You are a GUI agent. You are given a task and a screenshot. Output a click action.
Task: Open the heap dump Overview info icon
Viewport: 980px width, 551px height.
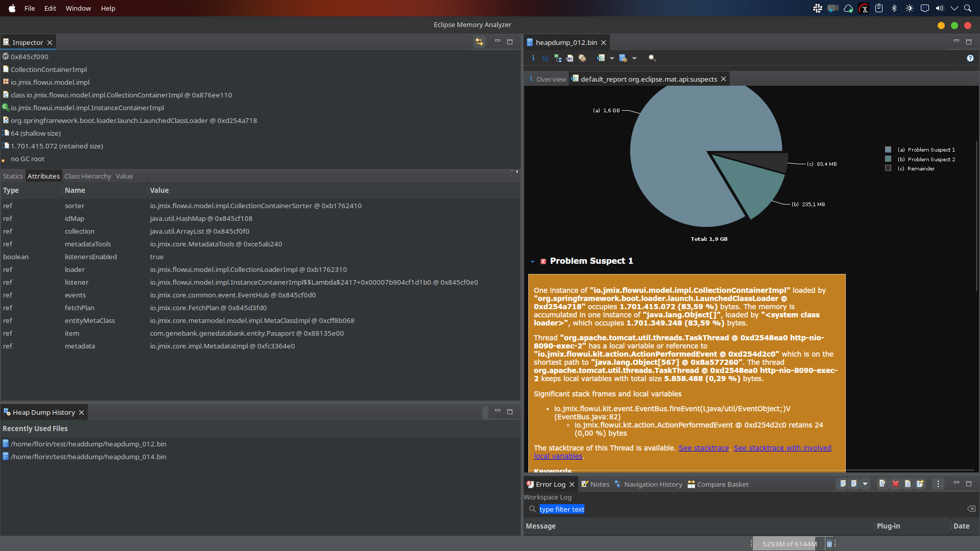point(533,58)
